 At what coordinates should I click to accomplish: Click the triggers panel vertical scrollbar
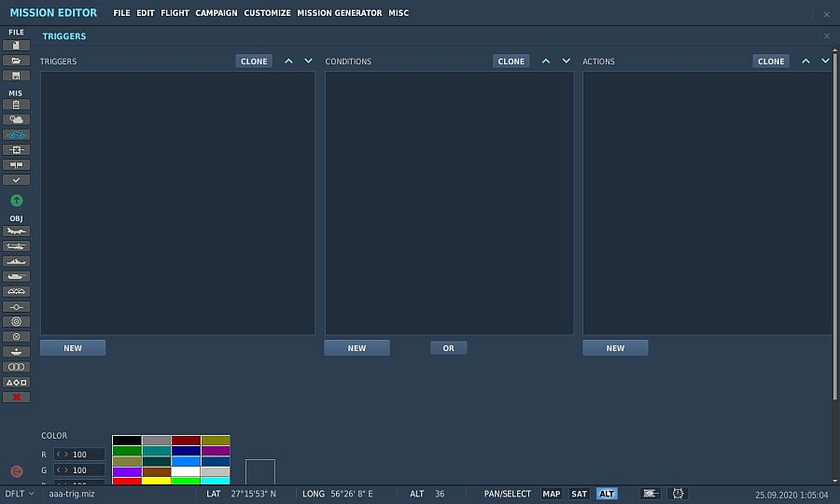pos(834,225)
